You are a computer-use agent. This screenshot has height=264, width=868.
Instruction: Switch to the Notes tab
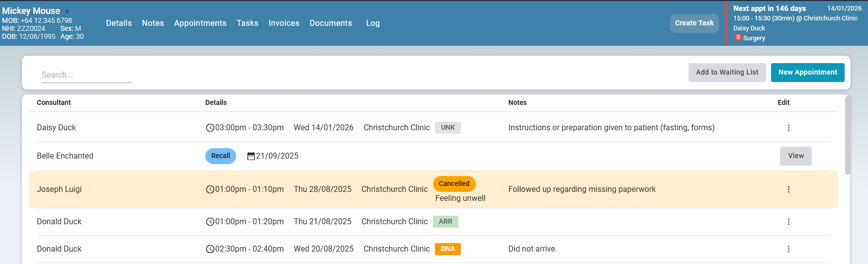coord(153,23)
